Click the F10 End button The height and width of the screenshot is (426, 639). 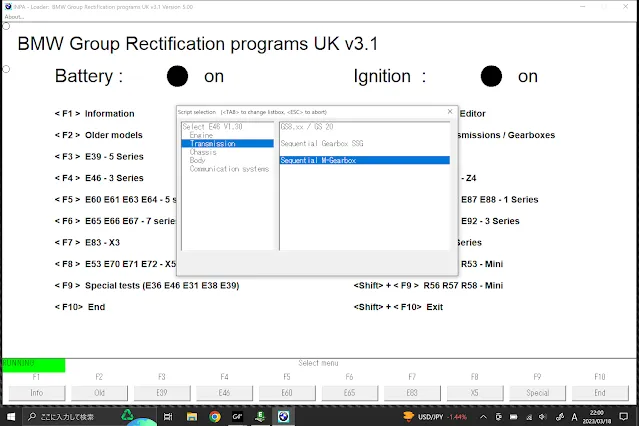pyautogui.click(x=600, y=393)
